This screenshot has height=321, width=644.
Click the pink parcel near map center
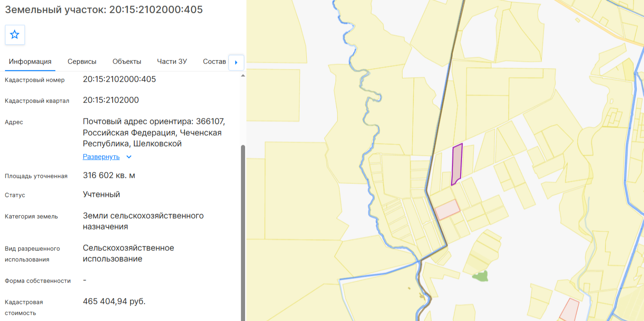click(447, 210)
